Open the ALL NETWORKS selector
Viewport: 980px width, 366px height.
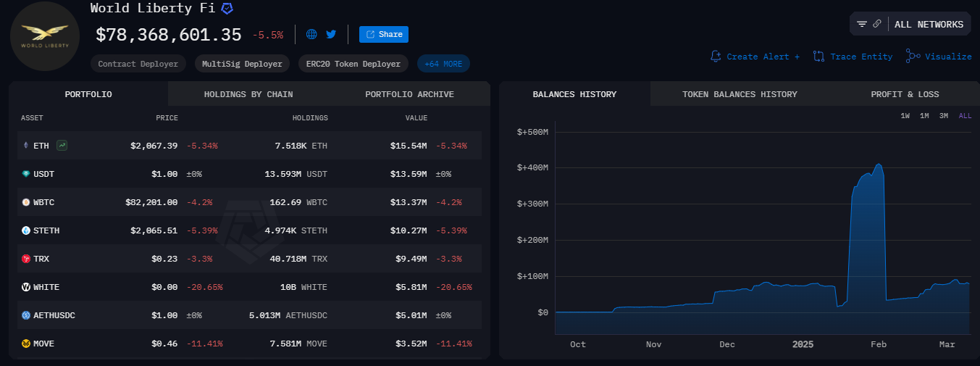click(x=929, y=24)
